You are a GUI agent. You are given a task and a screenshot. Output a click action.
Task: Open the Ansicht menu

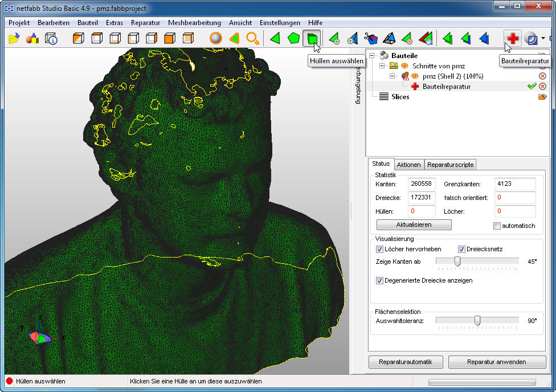coord(240,23)
